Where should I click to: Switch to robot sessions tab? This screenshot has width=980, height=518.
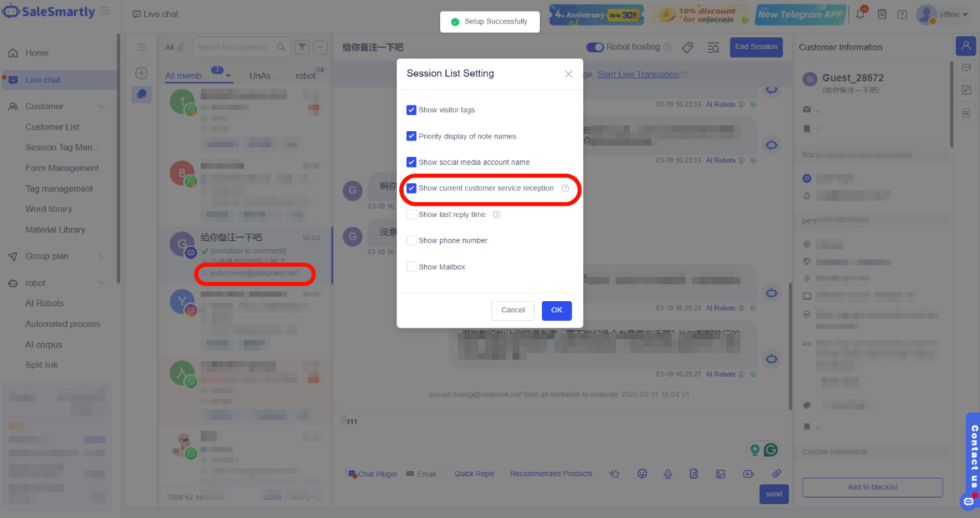pyautogui.click(x=305, y=76)
